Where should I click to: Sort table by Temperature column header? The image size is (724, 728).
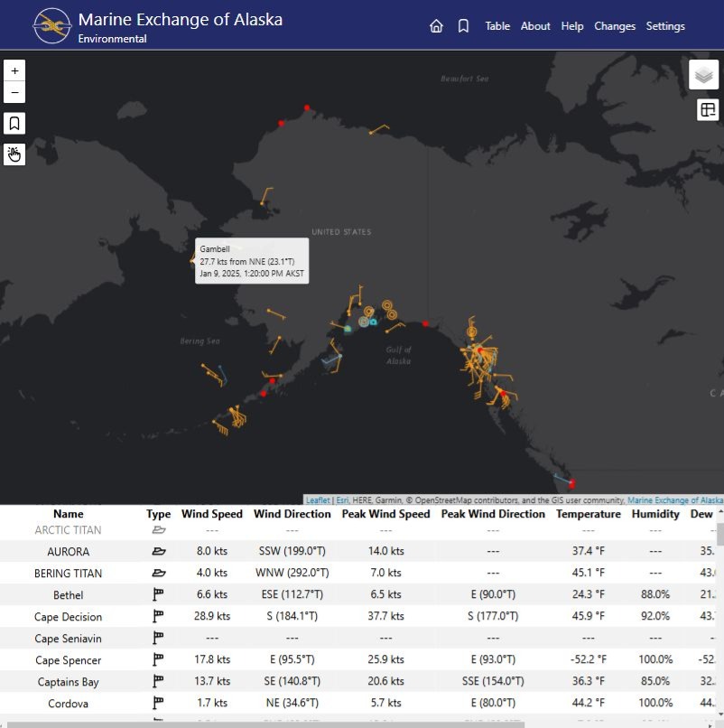click(x=588, y=514)
